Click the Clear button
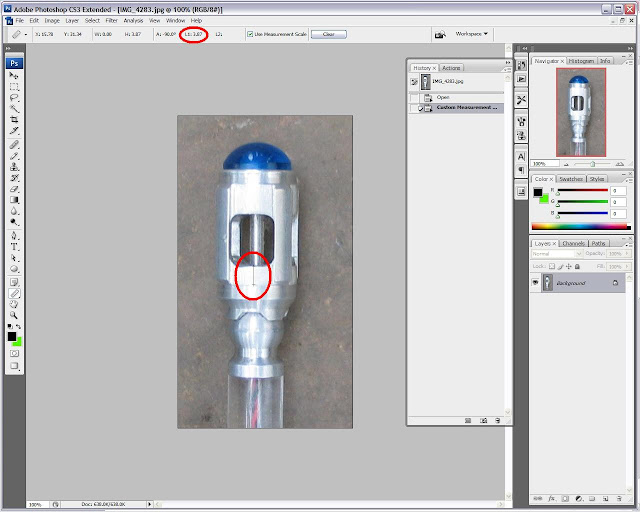The height and width of the screenshot is (512, 640). click(x=329, y=34)
